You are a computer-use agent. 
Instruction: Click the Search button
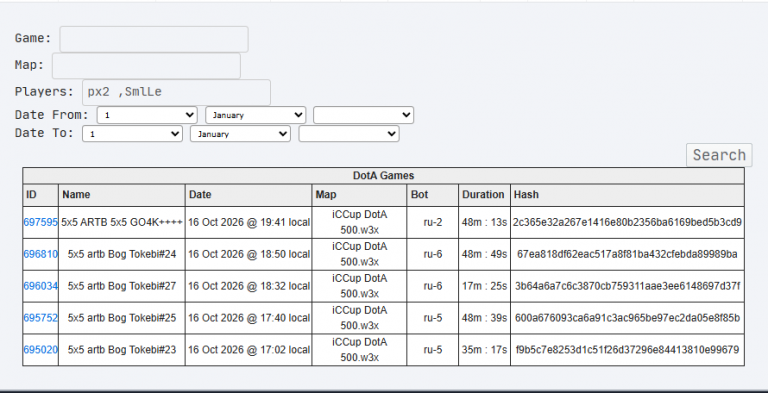tap(719, 155)
